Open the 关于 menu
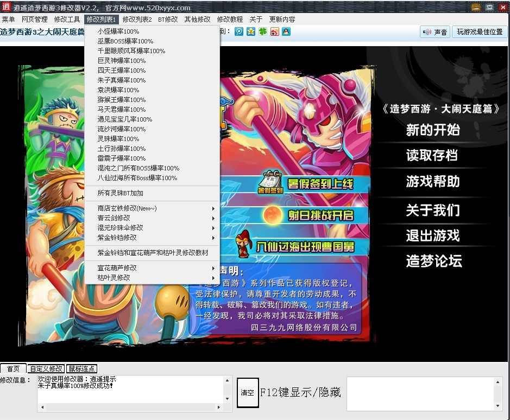Viewport: 510px width, 420px height. [x=256, y=20]
